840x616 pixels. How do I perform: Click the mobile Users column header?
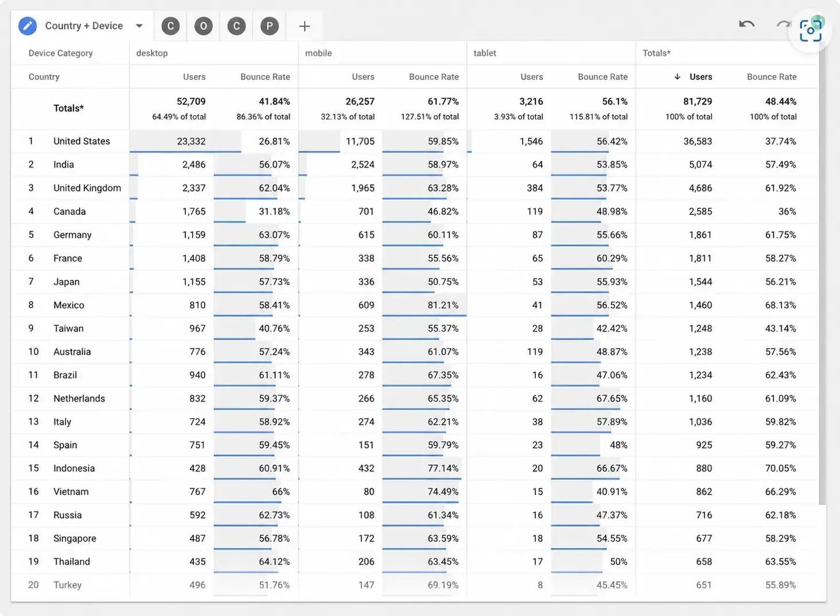coord(363,77)
